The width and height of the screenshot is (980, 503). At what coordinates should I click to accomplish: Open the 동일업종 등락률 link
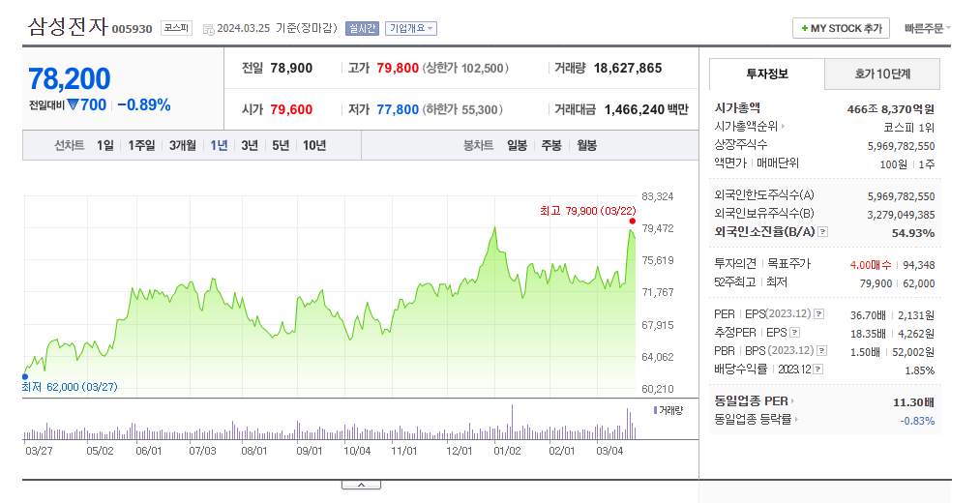[757, 419]
